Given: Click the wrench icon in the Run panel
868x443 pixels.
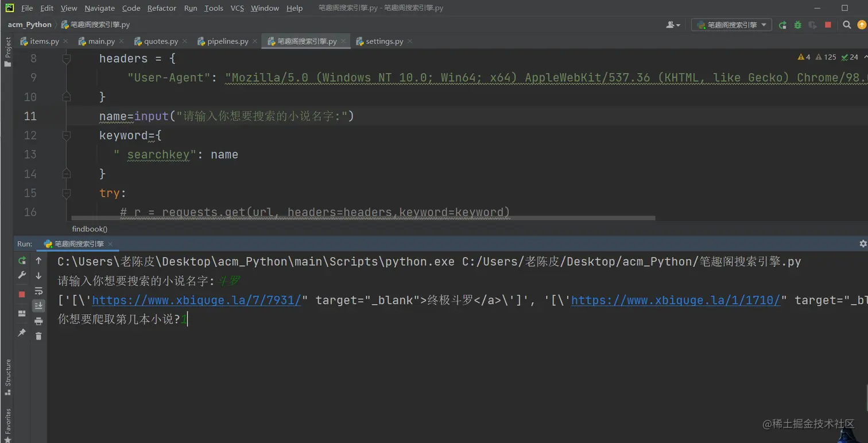Looking at the screenshot, I should pos(22,275).
